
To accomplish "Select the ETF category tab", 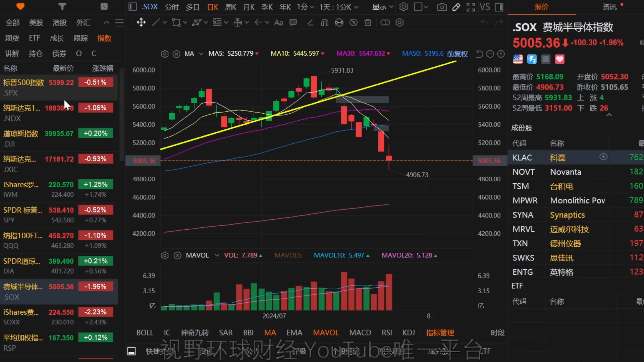I will tap(34, 38).
